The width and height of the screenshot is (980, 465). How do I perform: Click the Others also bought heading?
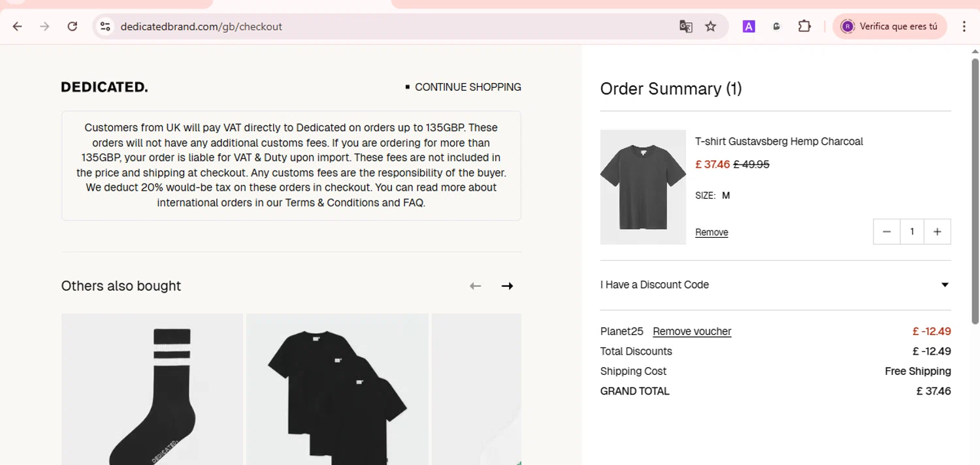click(x=121, y=286)
